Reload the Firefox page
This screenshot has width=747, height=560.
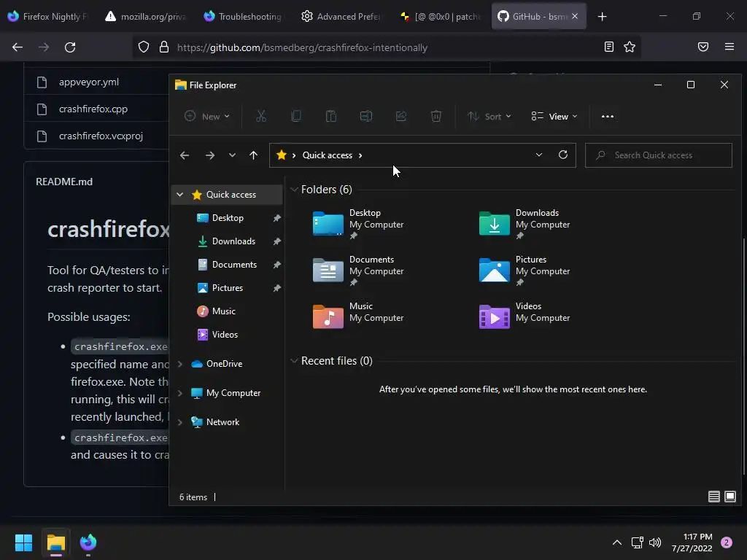pyautogui.click(x=70, y=47)
